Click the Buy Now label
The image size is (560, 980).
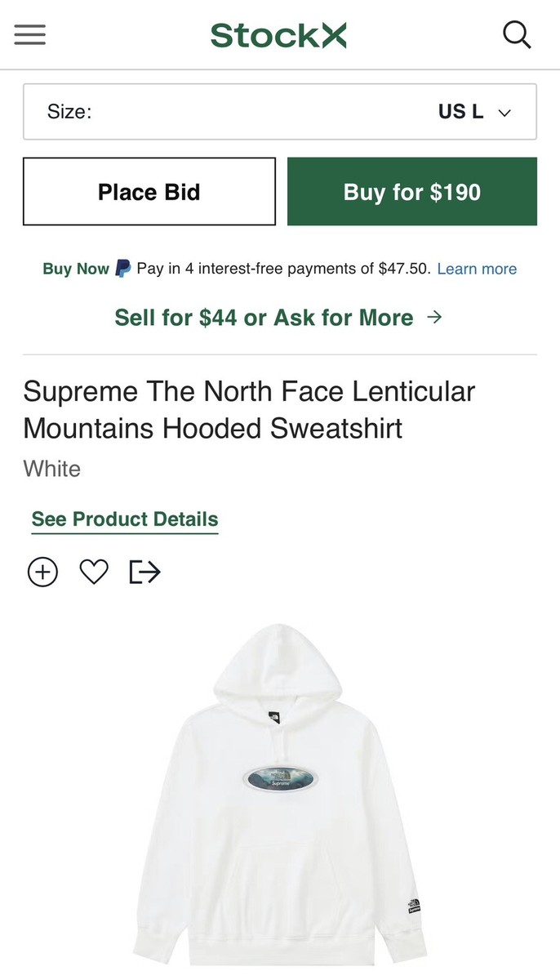75,268
